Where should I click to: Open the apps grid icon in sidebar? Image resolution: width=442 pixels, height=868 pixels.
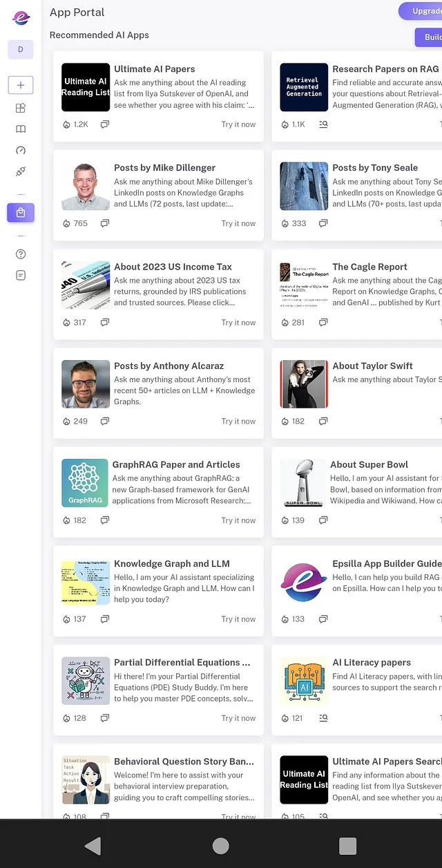(x=21, y=108)
